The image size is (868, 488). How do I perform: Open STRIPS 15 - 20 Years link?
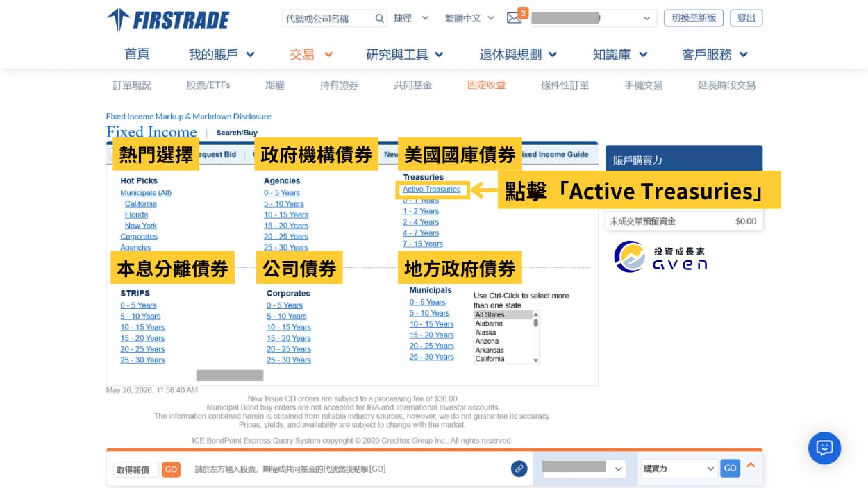(142, 338)
